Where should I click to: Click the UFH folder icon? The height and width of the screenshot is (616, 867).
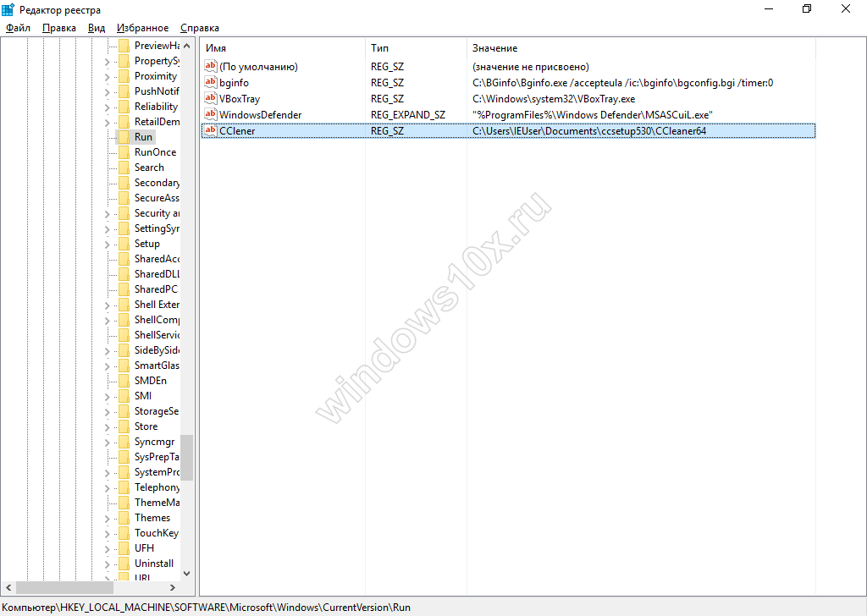124,548
